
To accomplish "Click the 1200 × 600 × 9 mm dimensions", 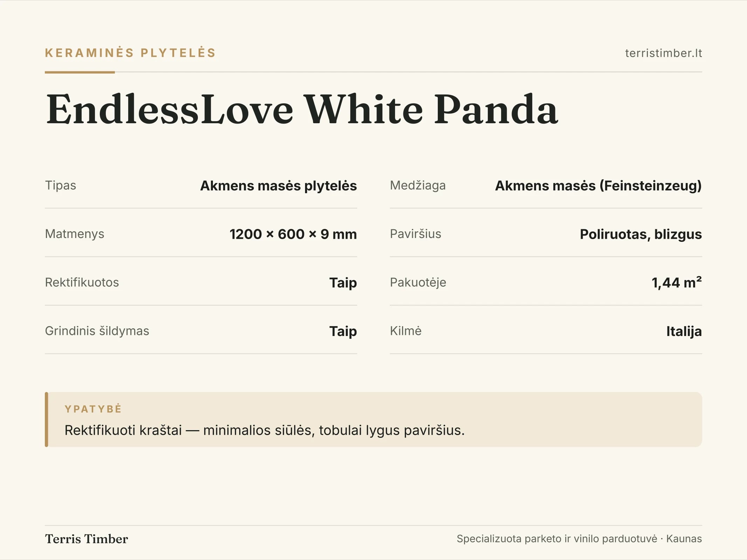I will [293, 234].
